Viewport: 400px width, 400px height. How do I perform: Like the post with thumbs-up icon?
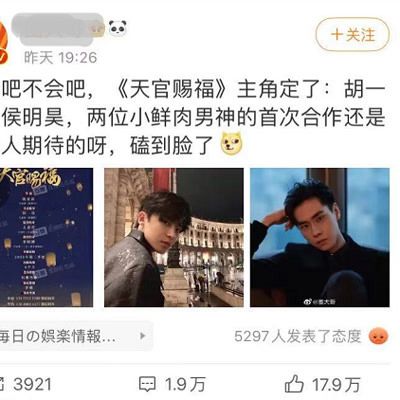(294, 384)
